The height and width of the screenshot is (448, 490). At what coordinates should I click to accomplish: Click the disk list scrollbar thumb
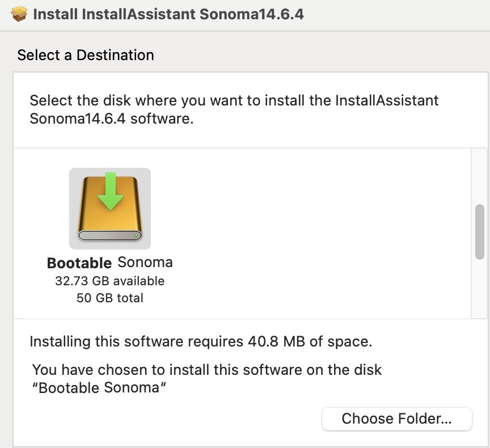[480, 231]
